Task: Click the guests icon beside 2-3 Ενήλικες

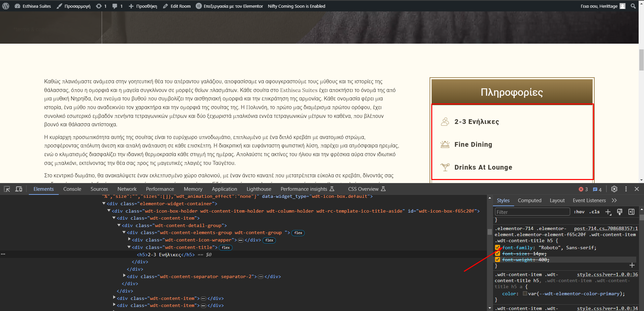Action: click(445, 122)
